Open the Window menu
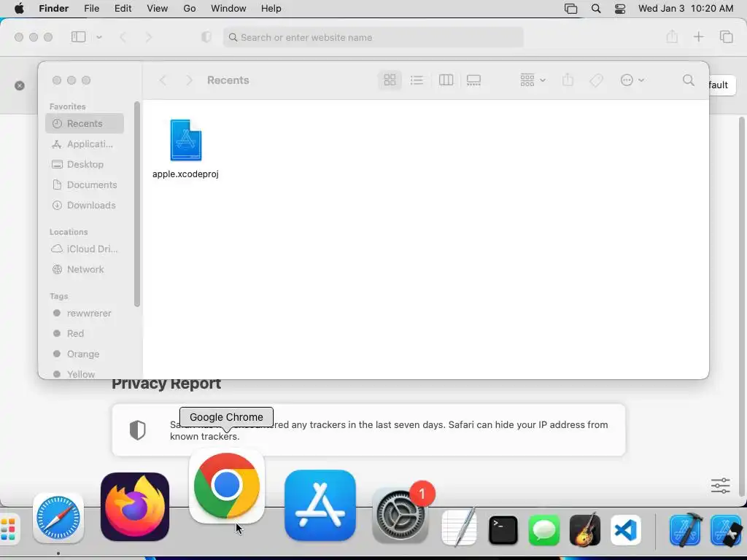This screenshot has height=560, width=747. pyautogui.click(x=228, y=9)
